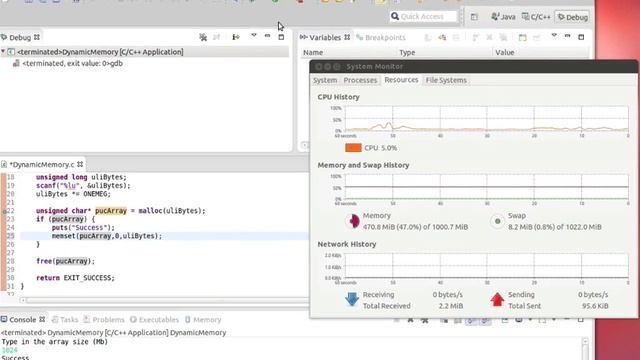Select terminated DynamicMemory [C/C++ Application] row
The width and height of the screenshot is (640, 360).
[x=144, y=52]
